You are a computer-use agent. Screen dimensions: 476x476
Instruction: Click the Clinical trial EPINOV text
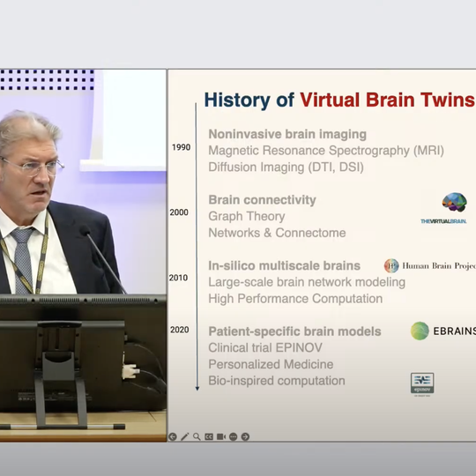[x=265, y=347]
